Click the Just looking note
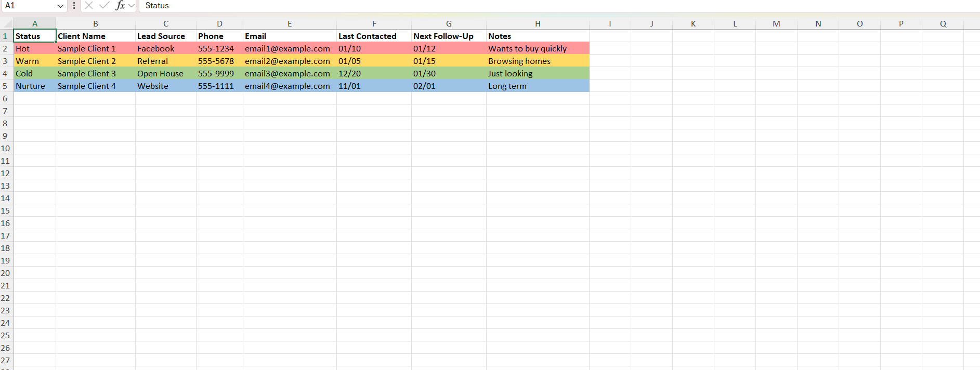Image resolution: width=980 pixels, height=370 pixels. pyautogui.click(x=538, y=73)
